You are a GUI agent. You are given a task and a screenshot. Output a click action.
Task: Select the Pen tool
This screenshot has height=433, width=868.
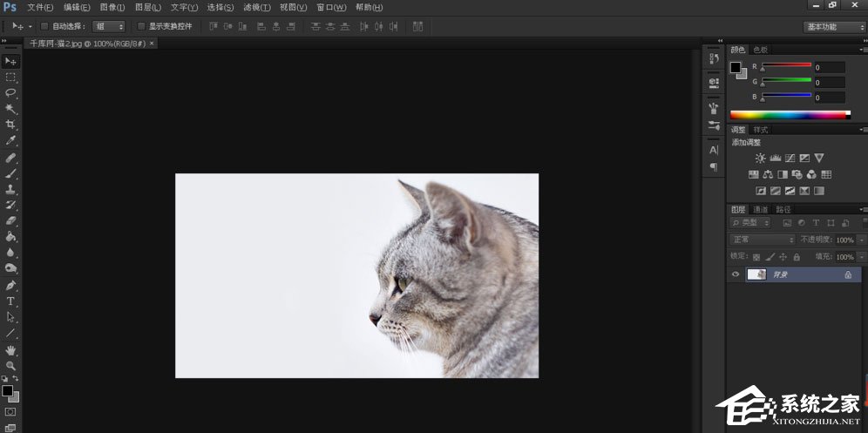point(10,285)
